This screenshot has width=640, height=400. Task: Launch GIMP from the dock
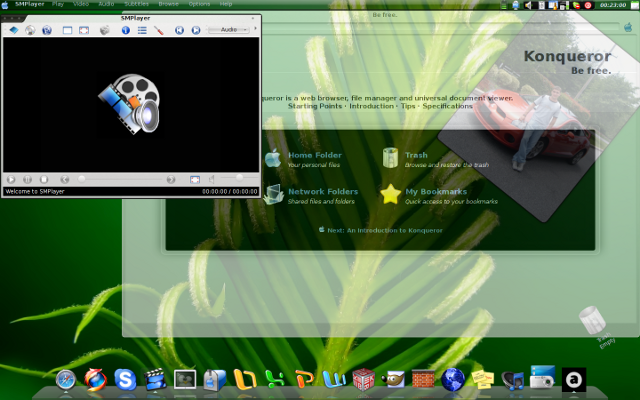[x=393, y=380]
